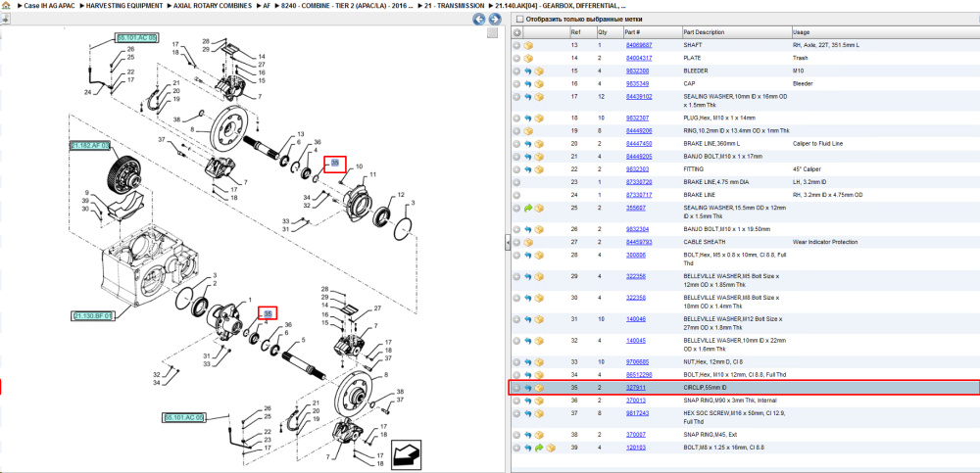The height and width of the screenshot is (473, 980).
Task: Open part number link 84069687
Action: point(639,46)
